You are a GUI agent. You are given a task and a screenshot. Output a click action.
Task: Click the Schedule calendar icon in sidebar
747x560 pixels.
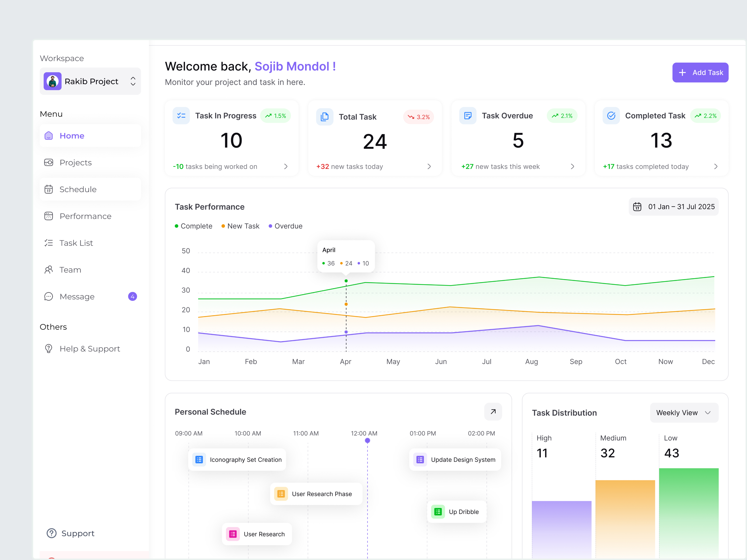[x=49, y=189]
